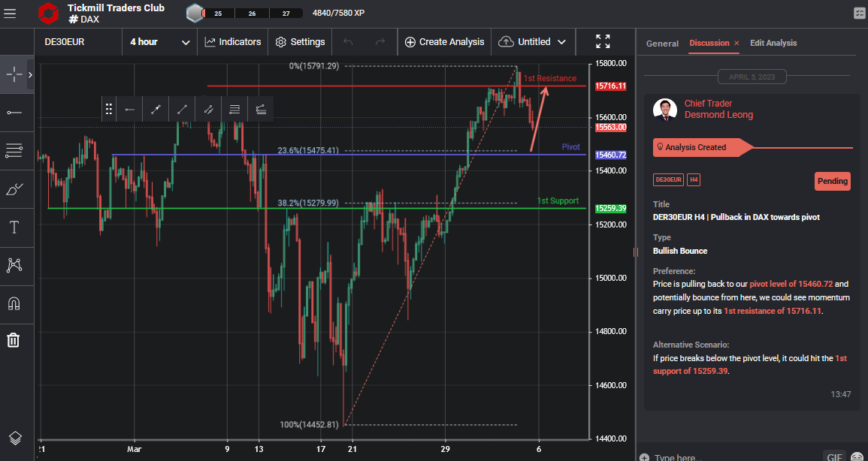Switch to the Edit Analysis tab
This screenshot has width=868, height=461.
tap(773, 43)
